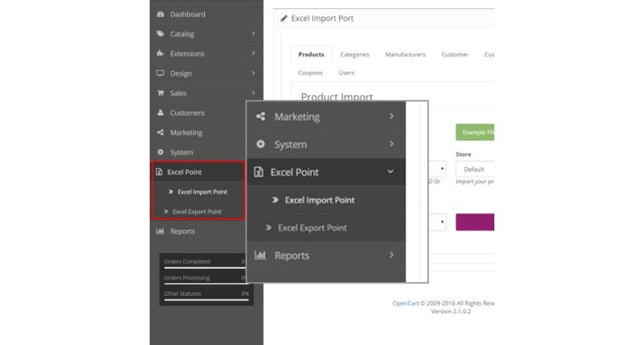The width and height of the screenshot is (644, 345).
Task: Click the Extensions puzzle icon in sidebar
Action: point(161,54)
